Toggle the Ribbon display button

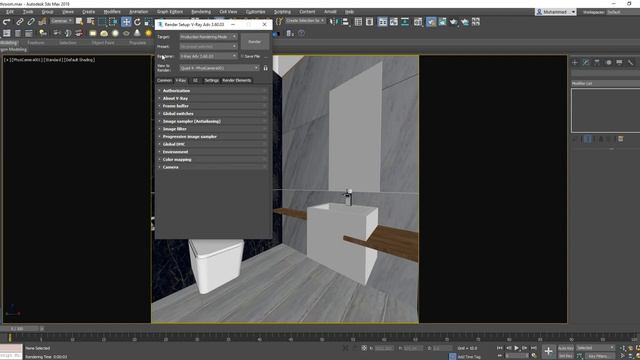382,22
